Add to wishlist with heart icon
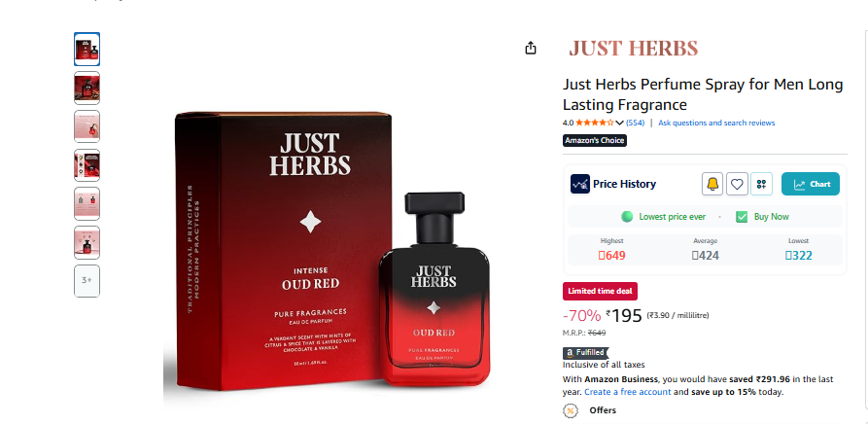Screen dimensions: 868x424 (737, 184)
